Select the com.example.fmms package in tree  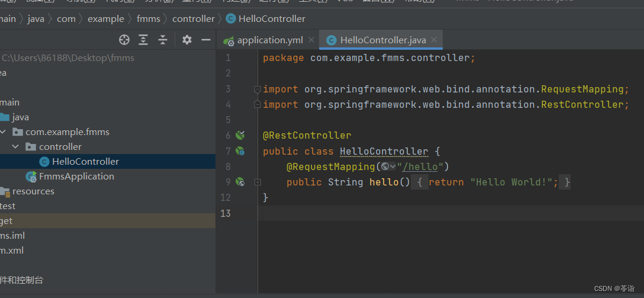pos(67,132)
